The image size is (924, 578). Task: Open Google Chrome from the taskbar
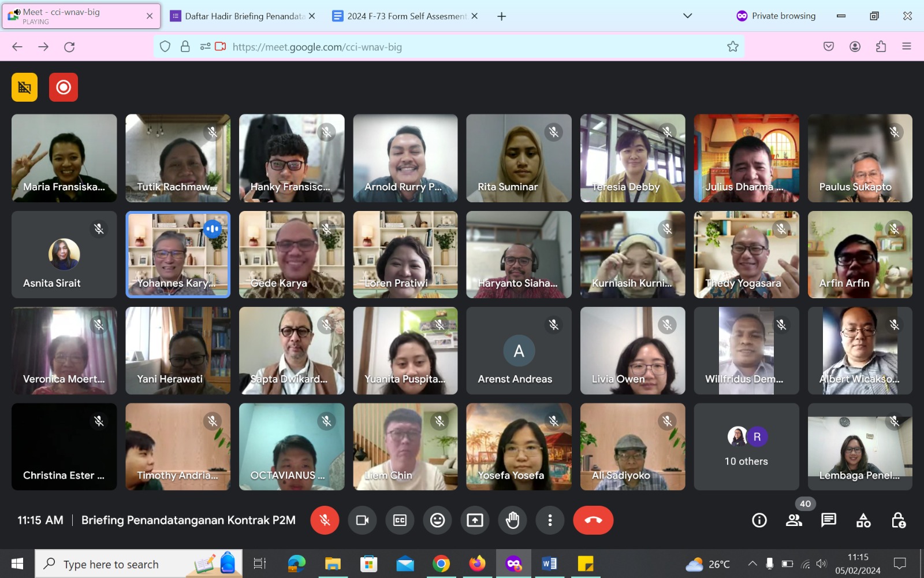point(441,564)
